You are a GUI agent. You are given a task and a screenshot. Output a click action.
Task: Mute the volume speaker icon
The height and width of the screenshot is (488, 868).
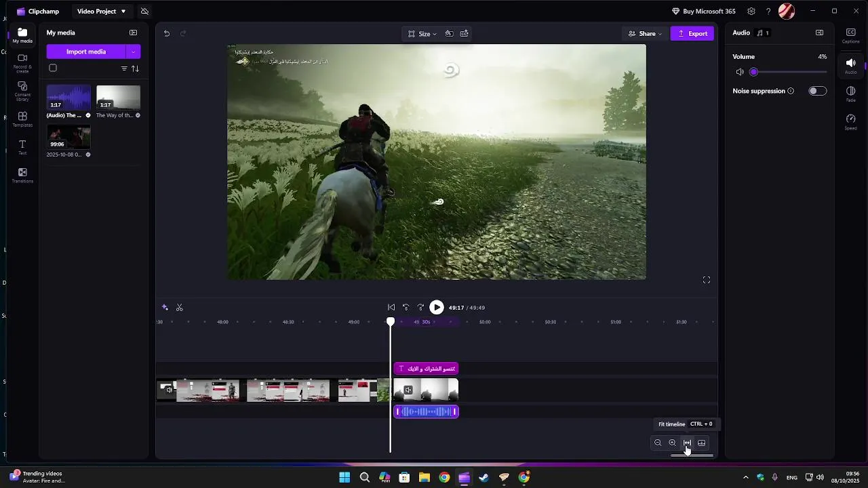[740, 72]
